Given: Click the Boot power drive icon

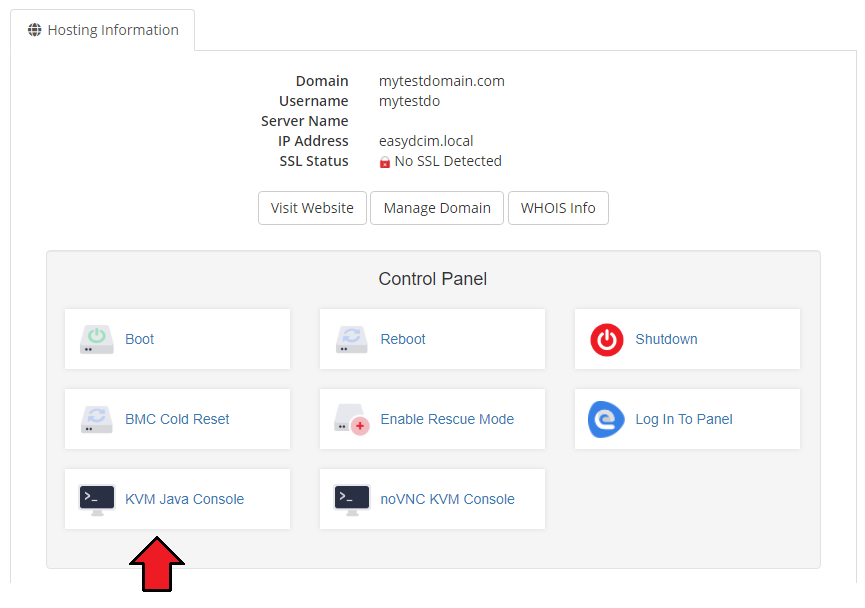Looking at the screenshot, I should tap(97, 339).
